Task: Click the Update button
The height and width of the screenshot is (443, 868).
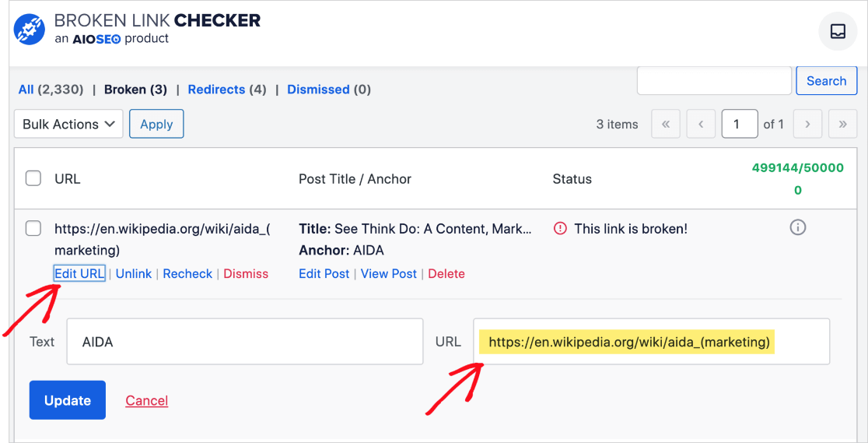Action: click(x=68, y=400)
